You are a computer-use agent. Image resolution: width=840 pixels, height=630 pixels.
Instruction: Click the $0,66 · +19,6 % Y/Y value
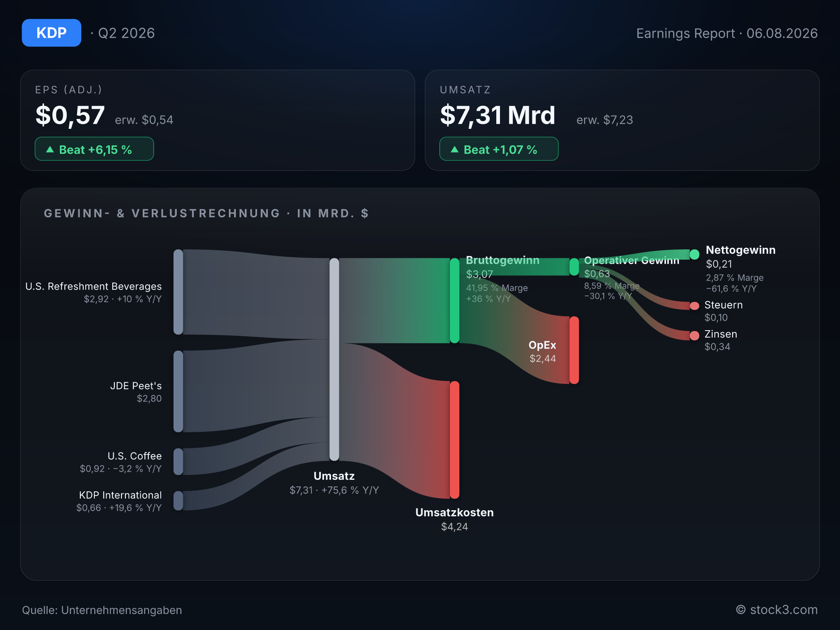coord(119,508)
